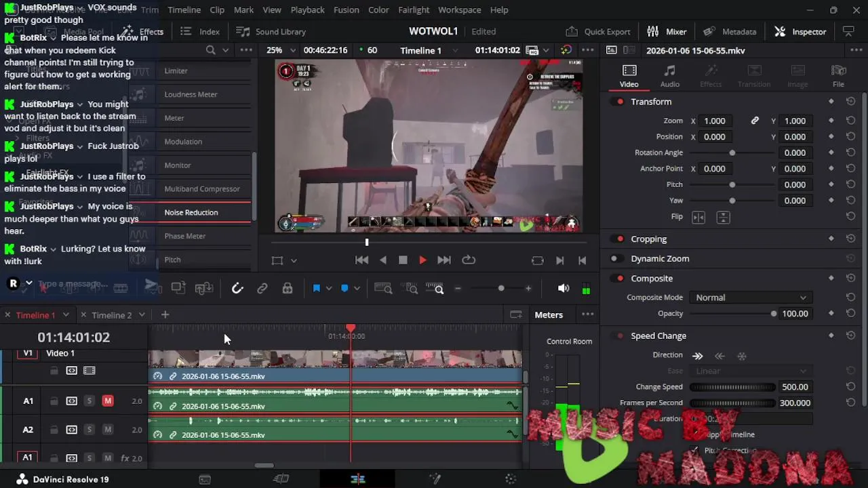Solo track A2 with the S button
This screenshot has height=488, width=868.
pyautogui.click(x=89, y=430)
